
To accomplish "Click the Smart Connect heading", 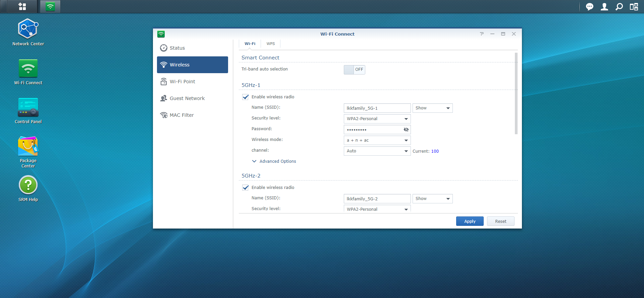I will (x=260, y=58).
